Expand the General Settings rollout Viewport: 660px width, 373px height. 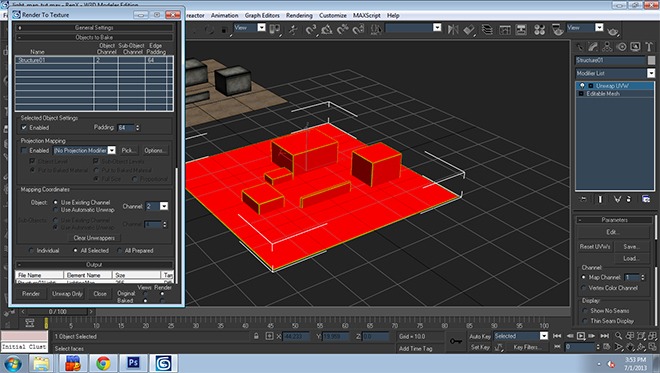pyautogui.click(x=94, y=28)
